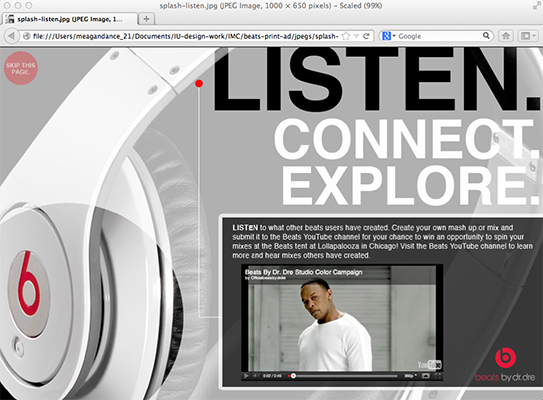Click the 0:00 / 0:45 time readout
This screenshot has height=400, width=543.
(x=273, y=376)
